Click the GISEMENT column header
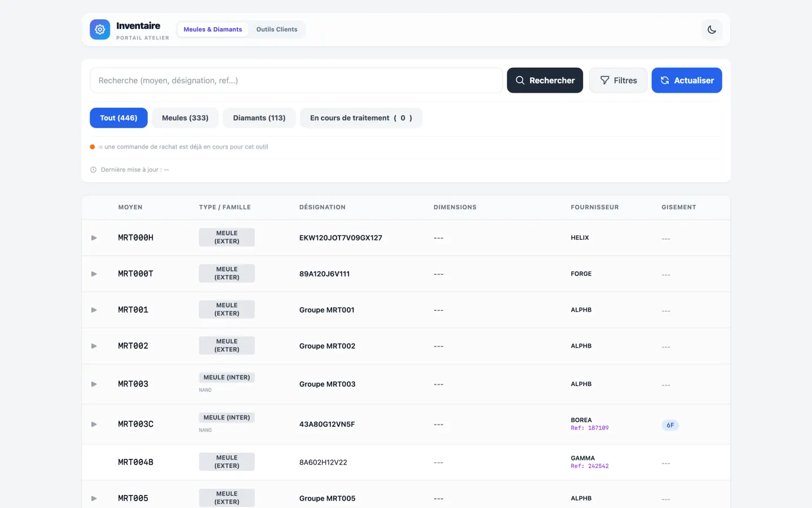Image resolution: width=812 pixels, height=508 pixels. tap(679, 207)
